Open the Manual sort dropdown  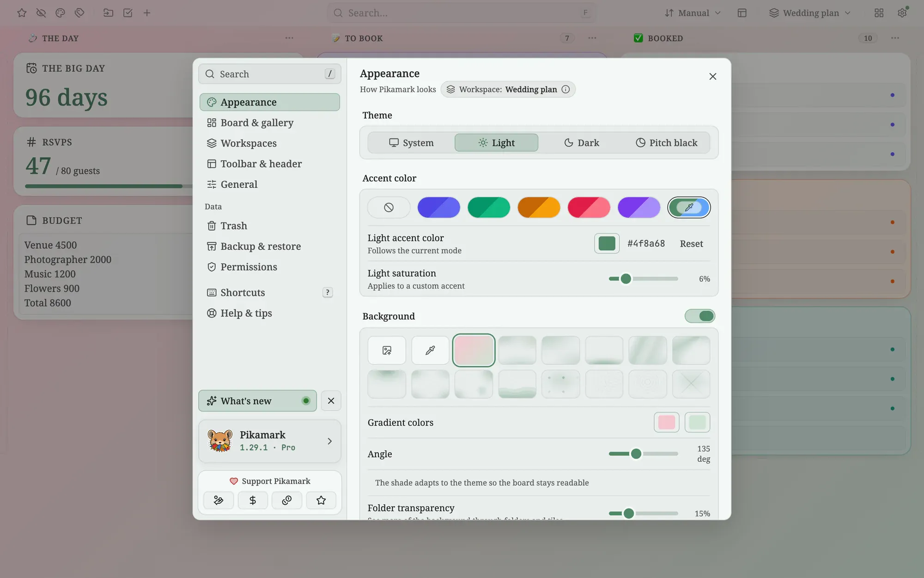click(693, 13)
